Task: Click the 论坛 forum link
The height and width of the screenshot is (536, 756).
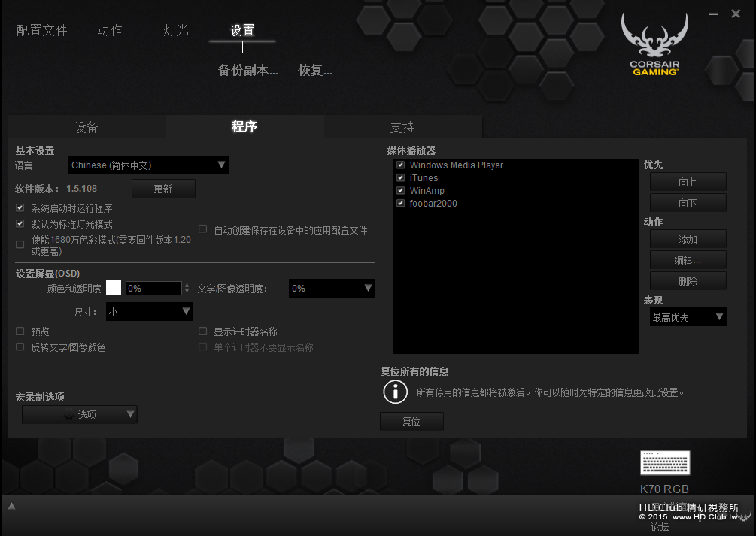Action: coord(660,527)
